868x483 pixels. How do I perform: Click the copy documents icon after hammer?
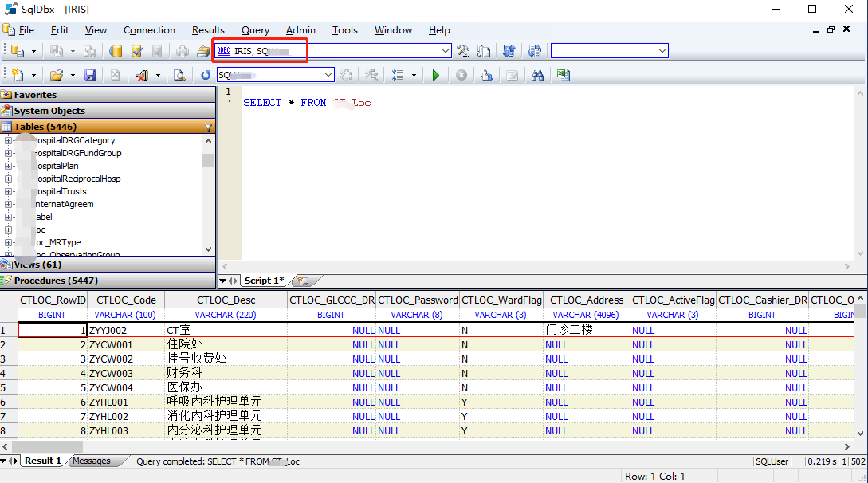[484, 51]
